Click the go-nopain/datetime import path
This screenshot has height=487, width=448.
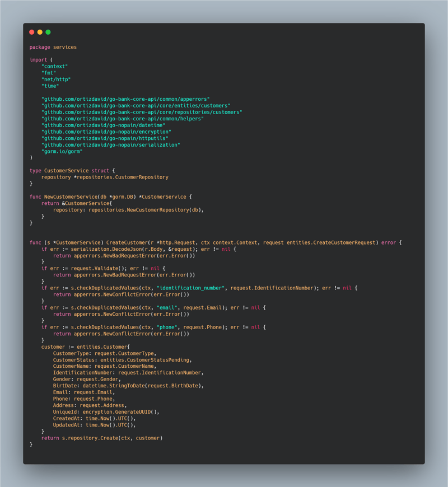pos(104,125)
